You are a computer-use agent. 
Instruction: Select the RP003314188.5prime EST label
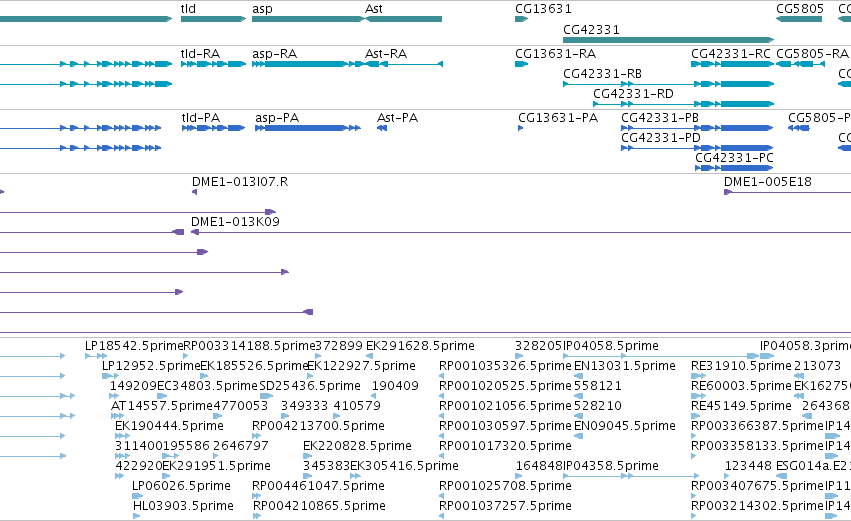[250, 346]
